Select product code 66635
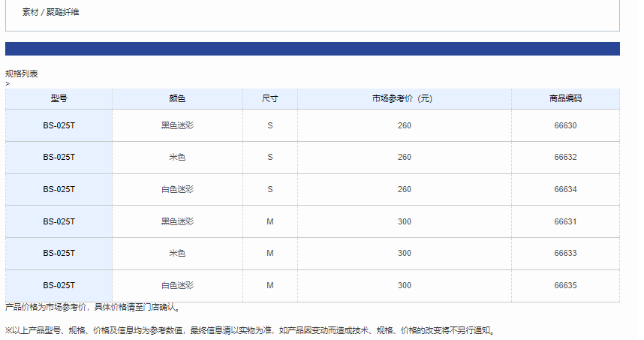 coord(565,285)
